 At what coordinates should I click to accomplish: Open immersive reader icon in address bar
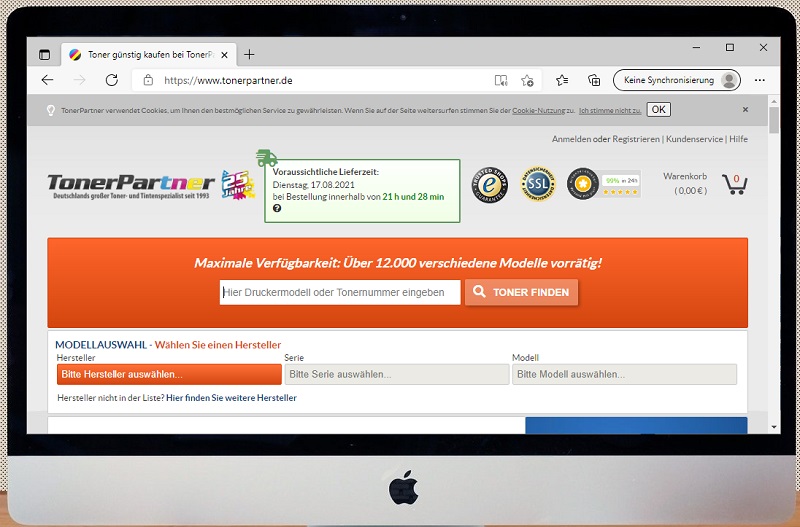[x=501, y=80]
